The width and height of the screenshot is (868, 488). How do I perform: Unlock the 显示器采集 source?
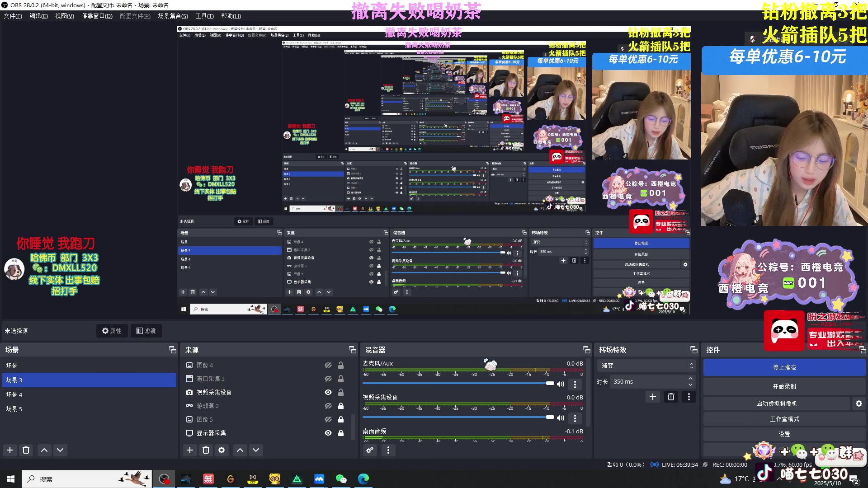pyautogui.click(x=341, y=433)
